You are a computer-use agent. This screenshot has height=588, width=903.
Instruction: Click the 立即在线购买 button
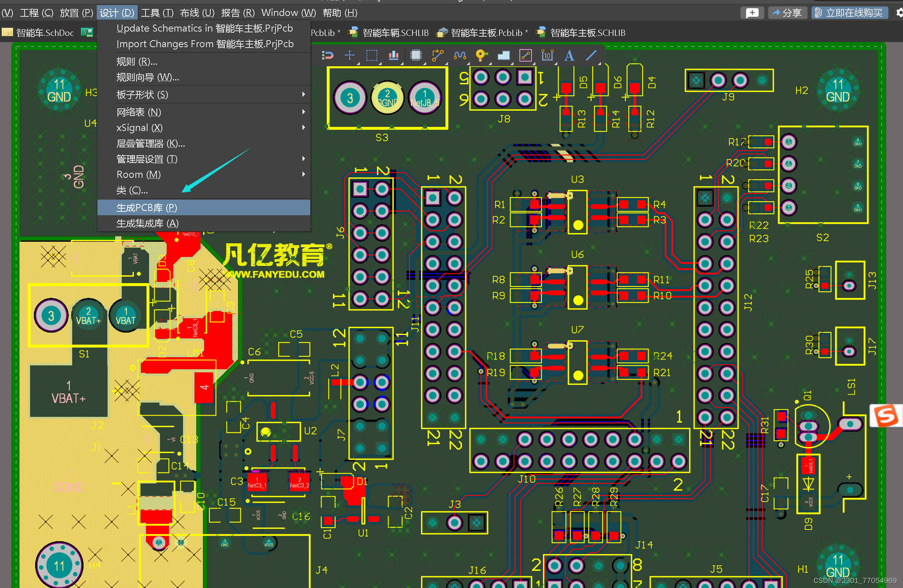point(850,13)
